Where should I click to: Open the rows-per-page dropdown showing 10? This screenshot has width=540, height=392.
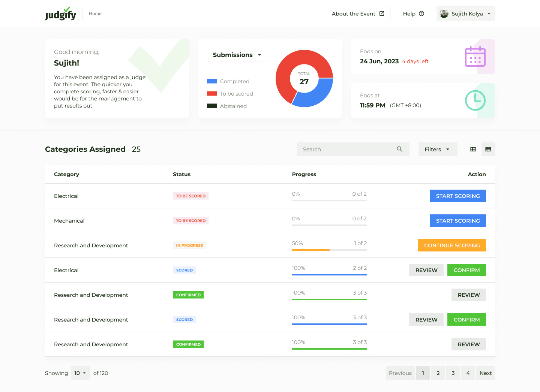pos(81,373)
